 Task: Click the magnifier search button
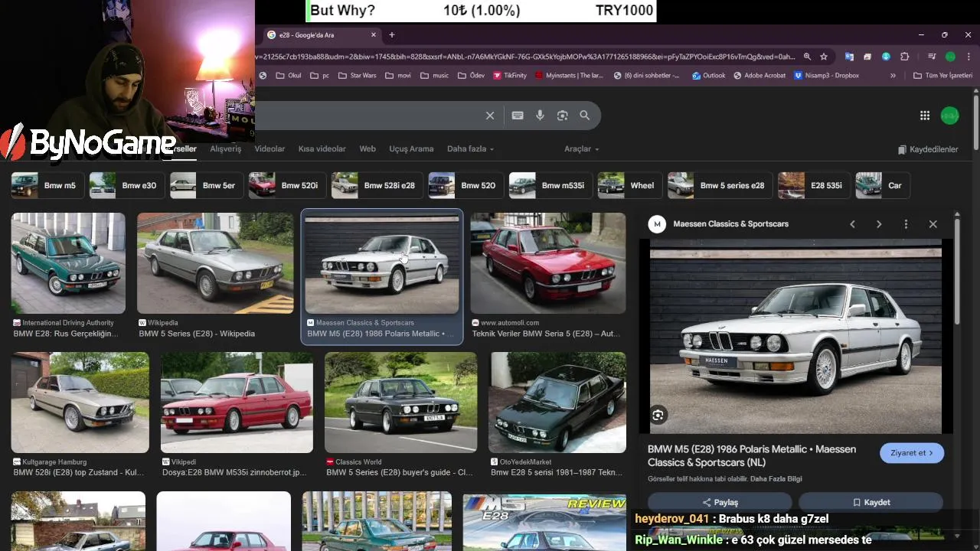coord(585,116)
